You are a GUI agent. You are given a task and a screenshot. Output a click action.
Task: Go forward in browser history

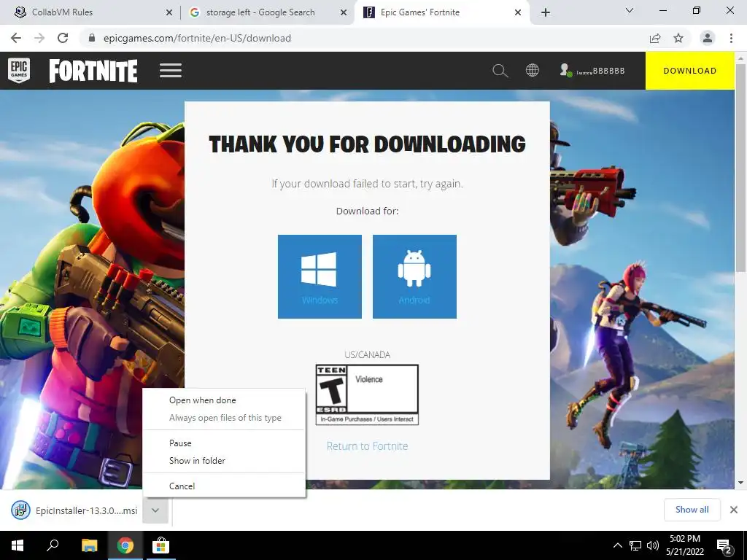click(39, 38)
